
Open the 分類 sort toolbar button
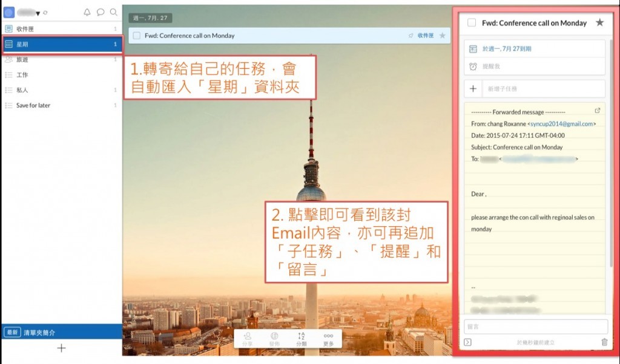(x=302, y=339)
